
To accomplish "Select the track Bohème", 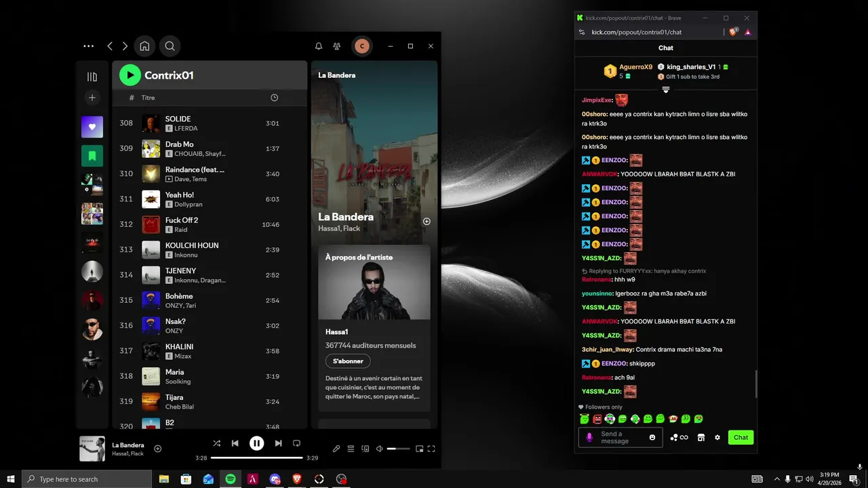I will point(210,300).
